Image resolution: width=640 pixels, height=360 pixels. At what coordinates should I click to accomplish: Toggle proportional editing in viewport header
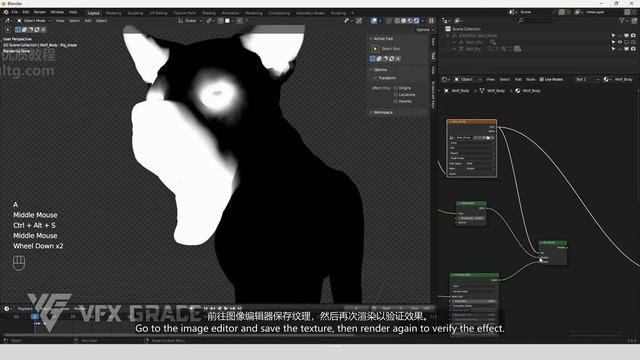click(x=240, y=20)
